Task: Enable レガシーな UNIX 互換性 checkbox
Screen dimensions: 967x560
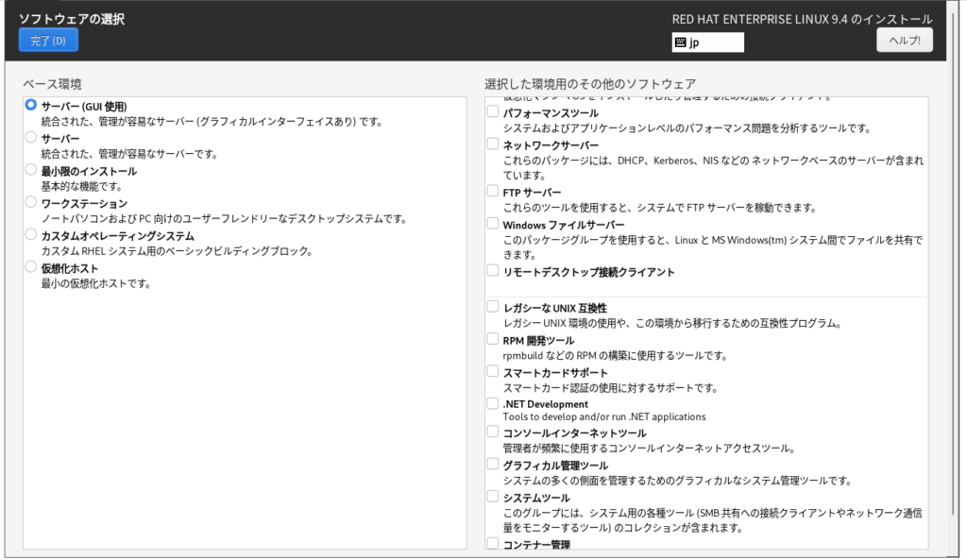Action: coord(493,307)
